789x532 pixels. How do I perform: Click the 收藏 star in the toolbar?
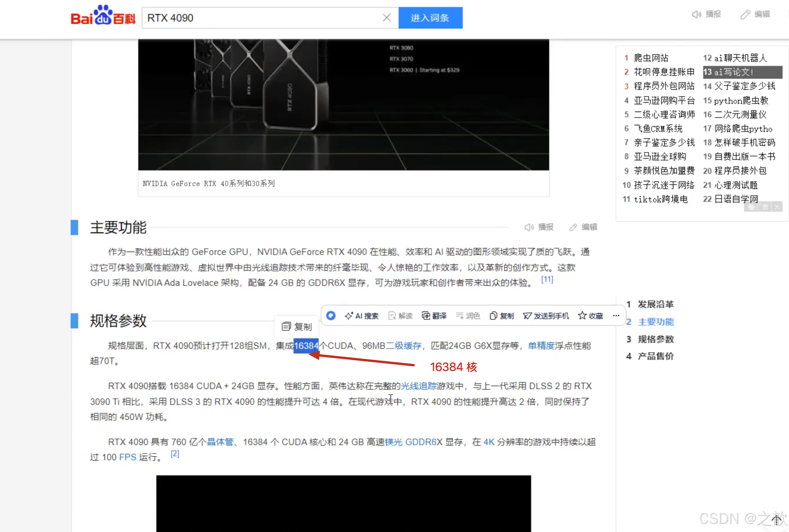pyautogui.click(x=591, y=316)
